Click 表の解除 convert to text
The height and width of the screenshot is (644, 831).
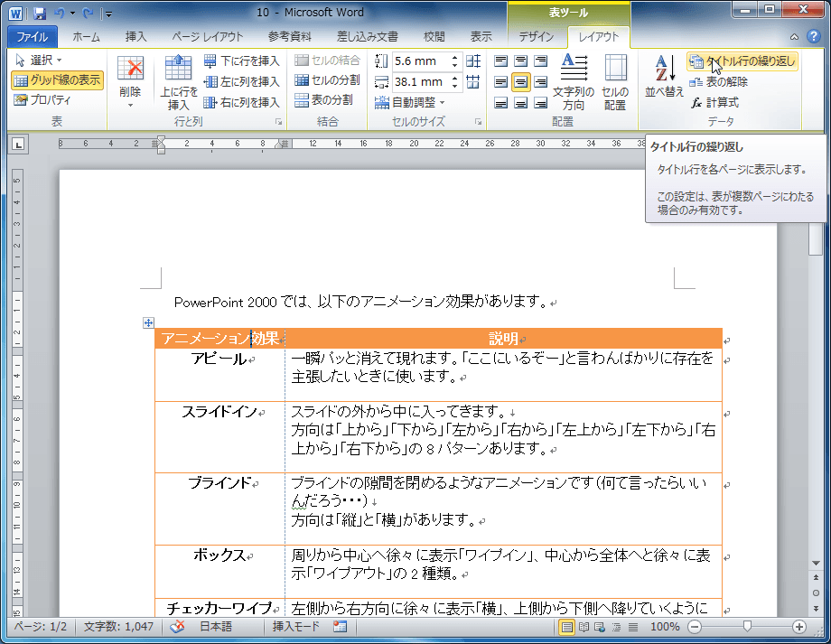click(719, 81)
